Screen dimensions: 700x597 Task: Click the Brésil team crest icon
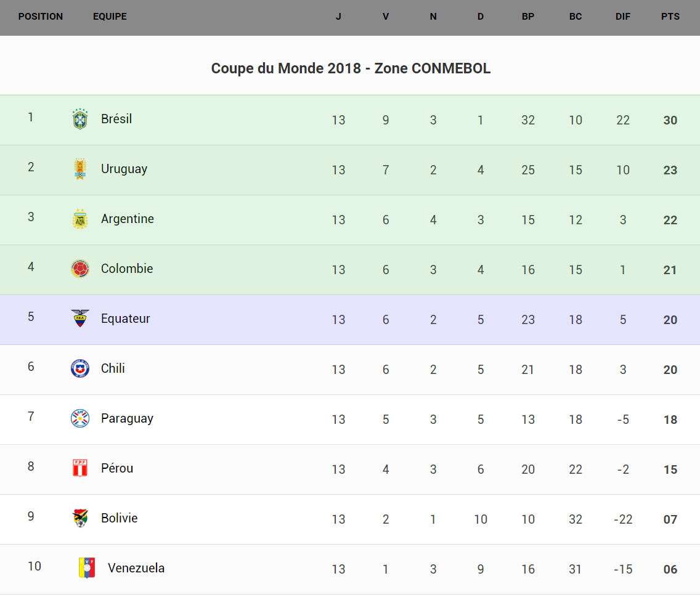pyautogui.click(x=80, y=119)
